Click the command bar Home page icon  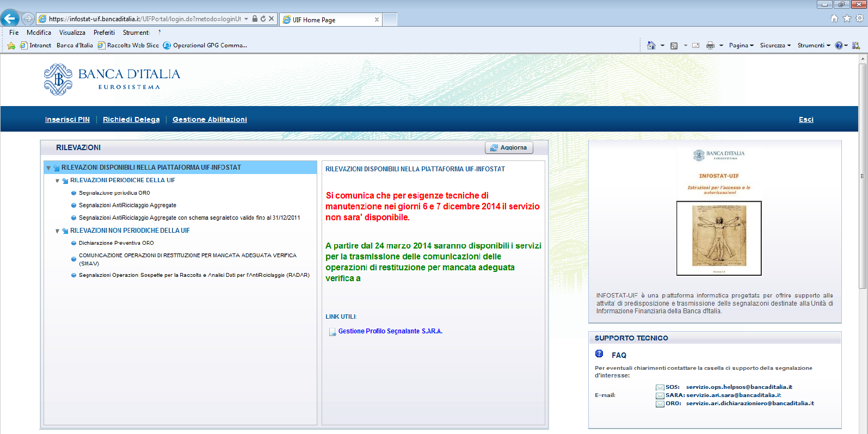(x=651, y=46)
